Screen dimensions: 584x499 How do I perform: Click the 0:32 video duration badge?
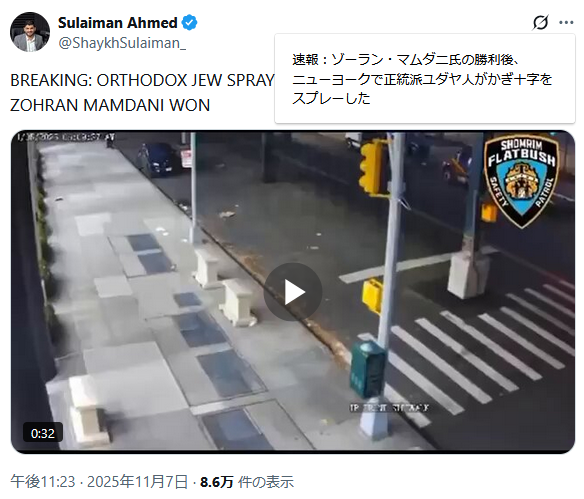[43, 433]
